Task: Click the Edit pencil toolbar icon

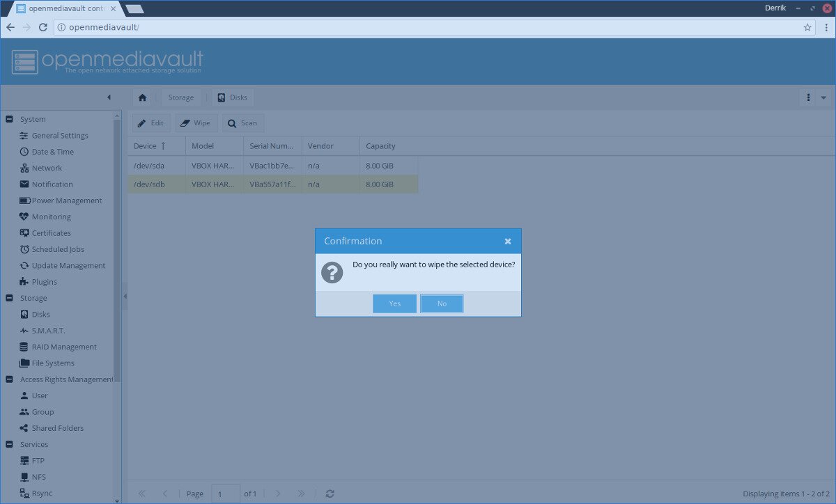Action: click(142, 123)
